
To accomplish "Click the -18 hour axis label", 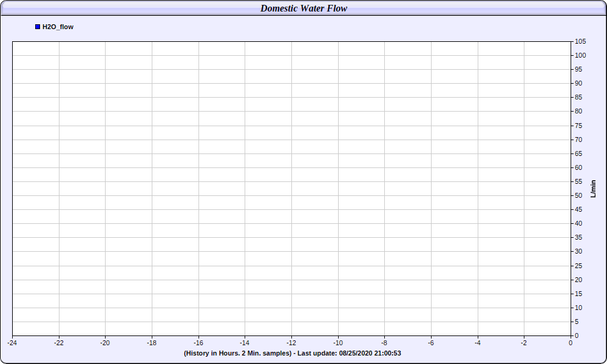I will point(152,343).
